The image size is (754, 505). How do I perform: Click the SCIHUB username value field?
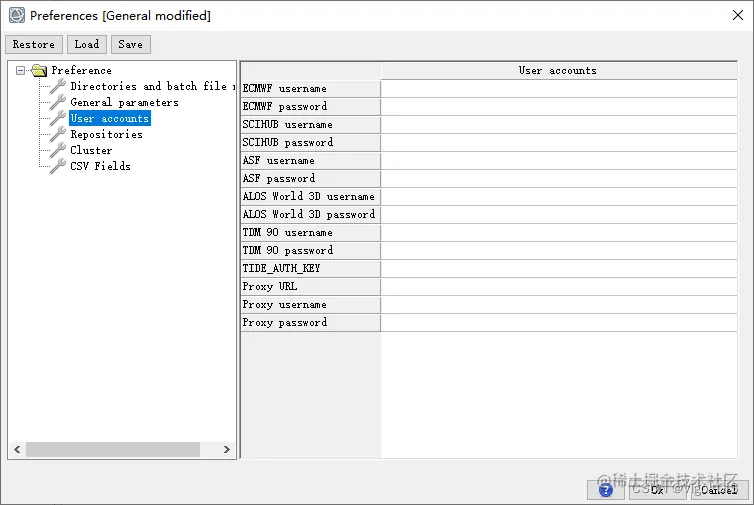[559, 125]
